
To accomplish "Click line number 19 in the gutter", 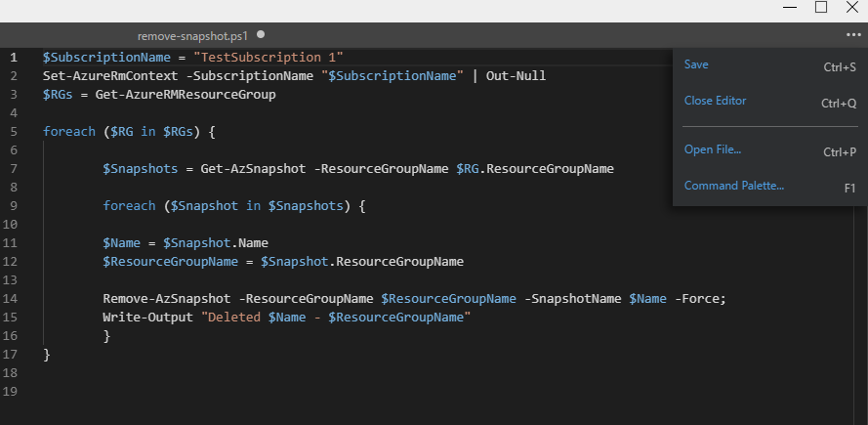I will (14, 392).
